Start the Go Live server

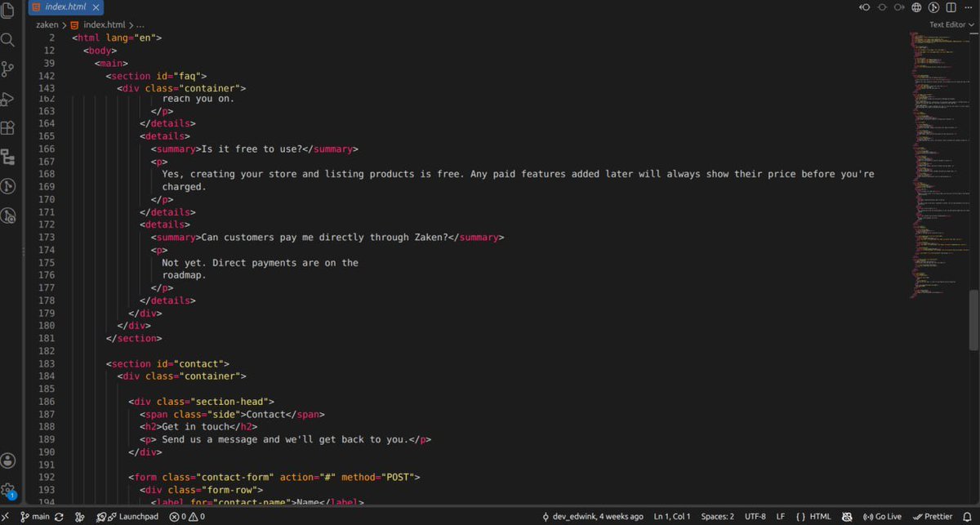[882, 517]
